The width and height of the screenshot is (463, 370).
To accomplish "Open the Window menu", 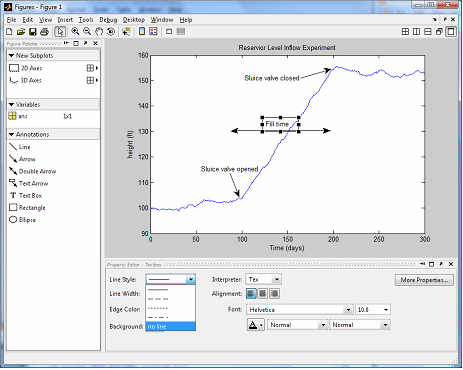I will (x=162, y=20).
